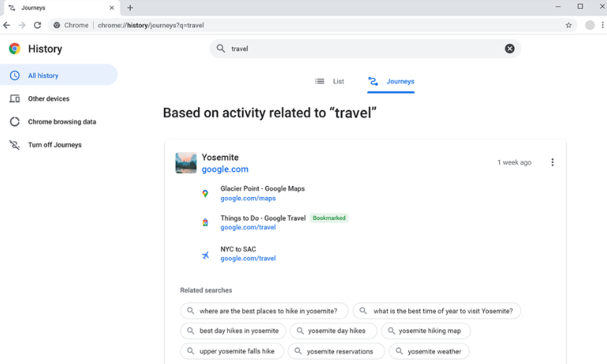
Task: Bookmark this page with the star icon
Action: click(x=568, y=25)
